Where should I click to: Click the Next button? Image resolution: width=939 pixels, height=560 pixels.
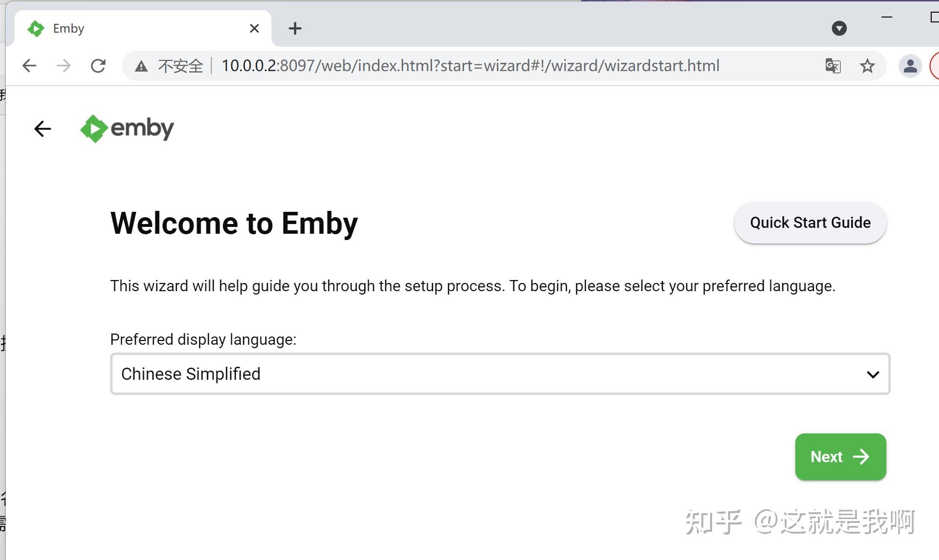pos(840,457)
